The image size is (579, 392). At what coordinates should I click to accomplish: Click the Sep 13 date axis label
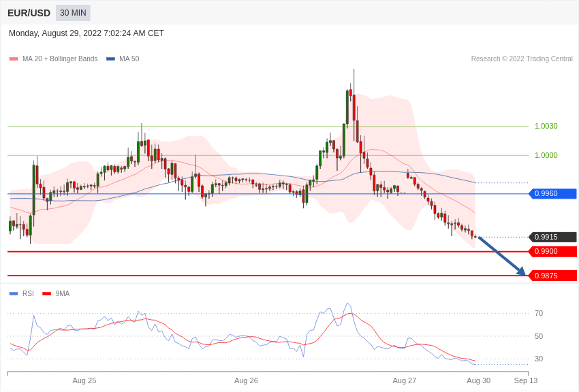tap(526, 380)
